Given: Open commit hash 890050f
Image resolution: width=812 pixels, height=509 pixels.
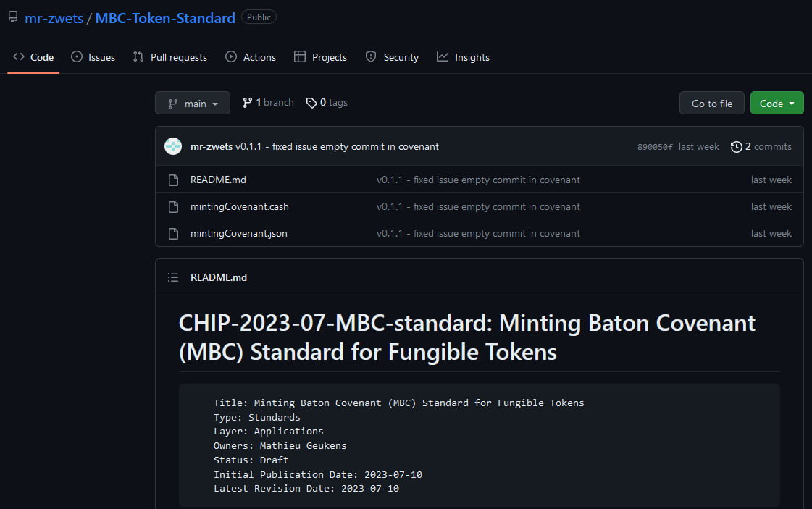Looking at the screenshot, I should tap(655, 147).
